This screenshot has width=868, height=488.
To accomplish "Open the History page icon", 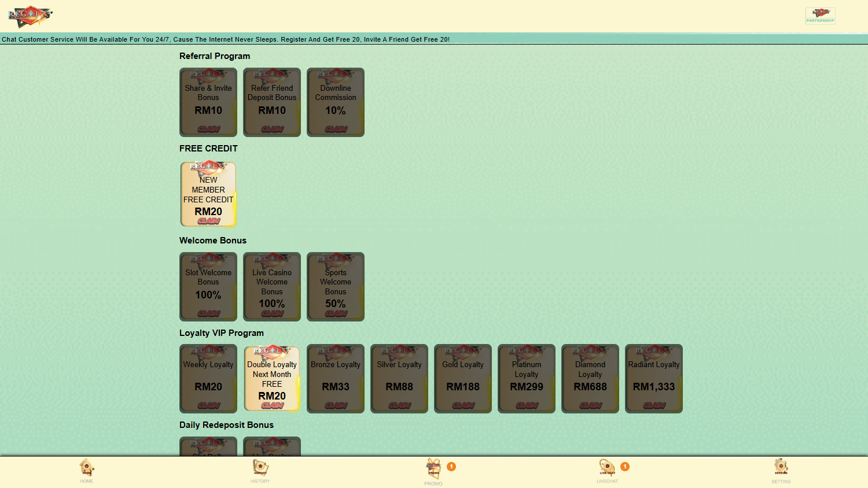I will tap(260, 469).
